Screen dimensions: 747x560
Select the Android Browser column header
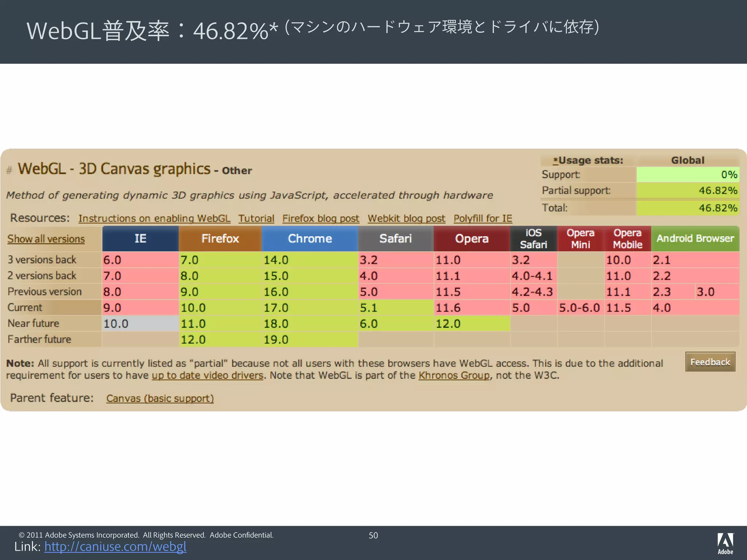coord(695,238)
